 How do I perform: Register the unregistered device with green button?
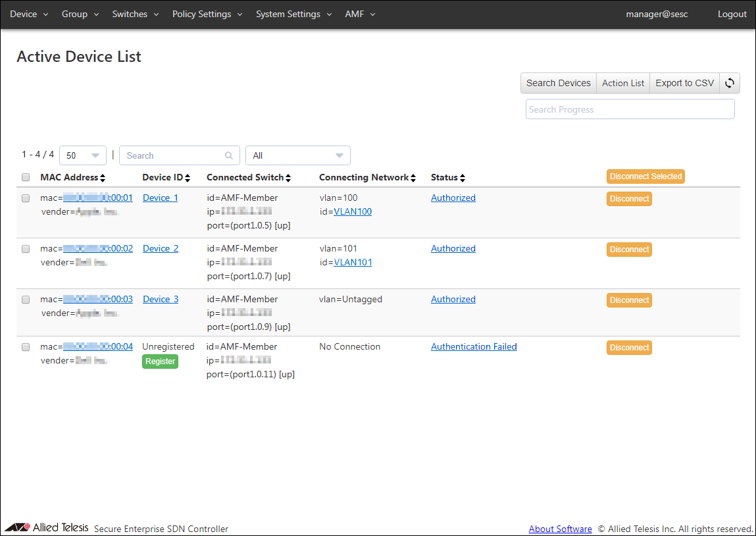(160, 362)
